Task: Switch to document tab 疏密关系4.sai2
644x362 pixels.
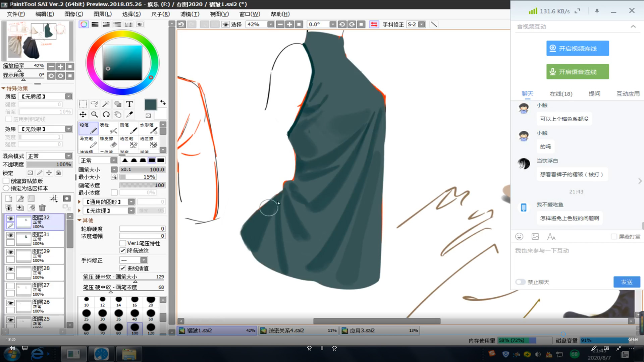Action: tap(299, 330)
